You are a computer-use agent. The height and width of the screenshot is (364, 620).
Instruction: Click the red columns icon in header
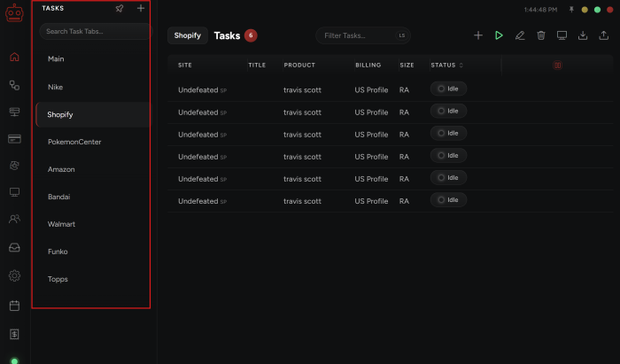pyautogui.click(x=557, y=66)
